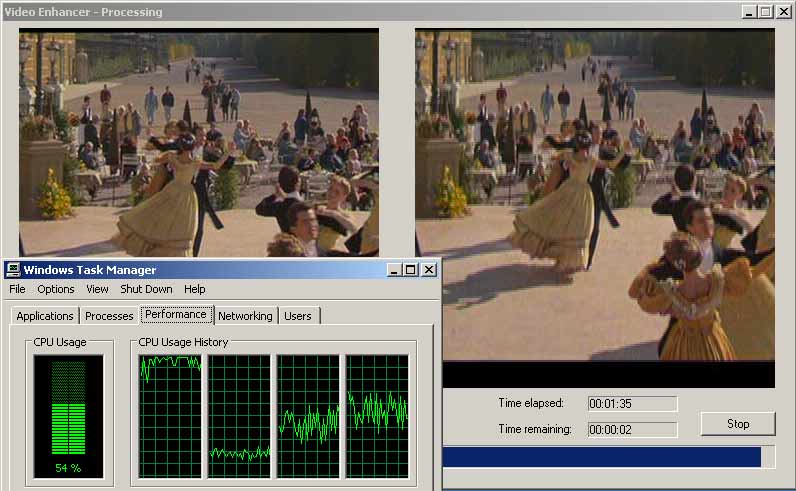Click the second CPU usage history graph
Image resolution: width=796 pixels, height=491 pixels.
tap(239, 416)
